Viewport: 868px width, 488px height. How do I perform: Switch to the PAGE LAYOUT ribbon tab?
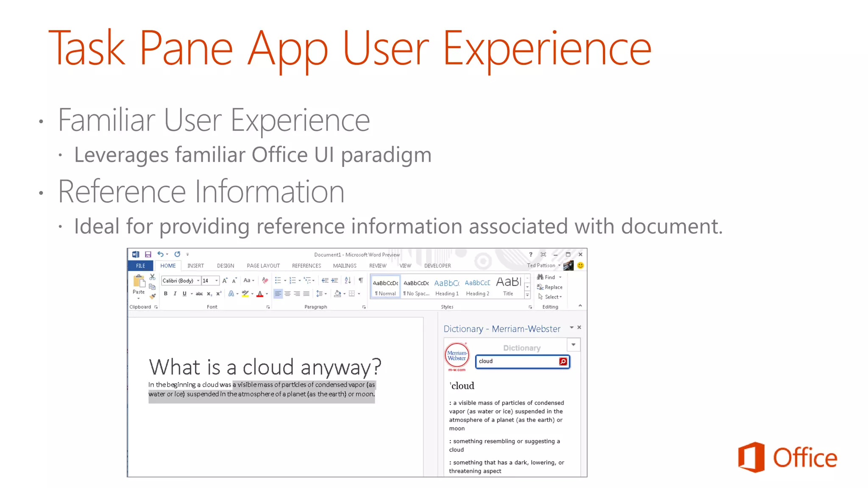tap(263, 266)
